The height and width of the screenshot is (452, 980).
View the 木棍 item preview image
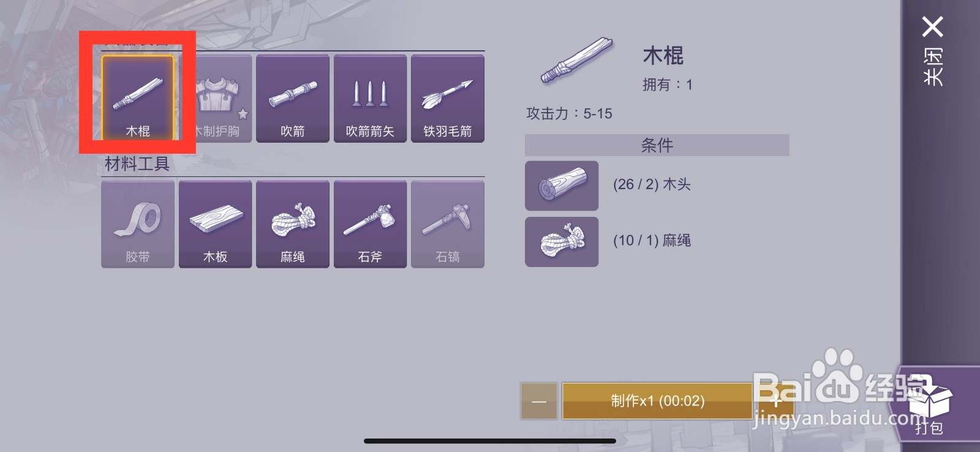[577, 61]
